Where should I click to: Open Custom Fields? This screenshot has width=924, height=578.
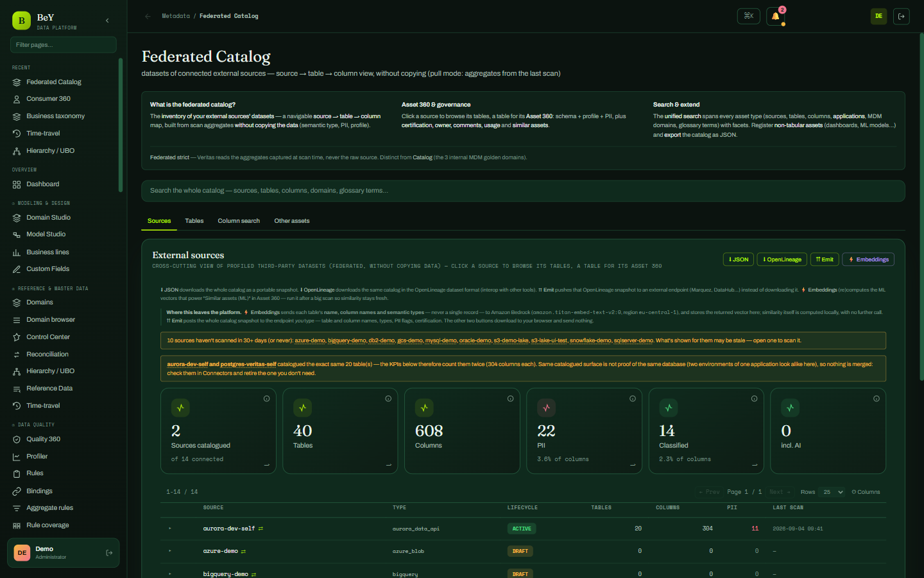[x=47, y=269]
